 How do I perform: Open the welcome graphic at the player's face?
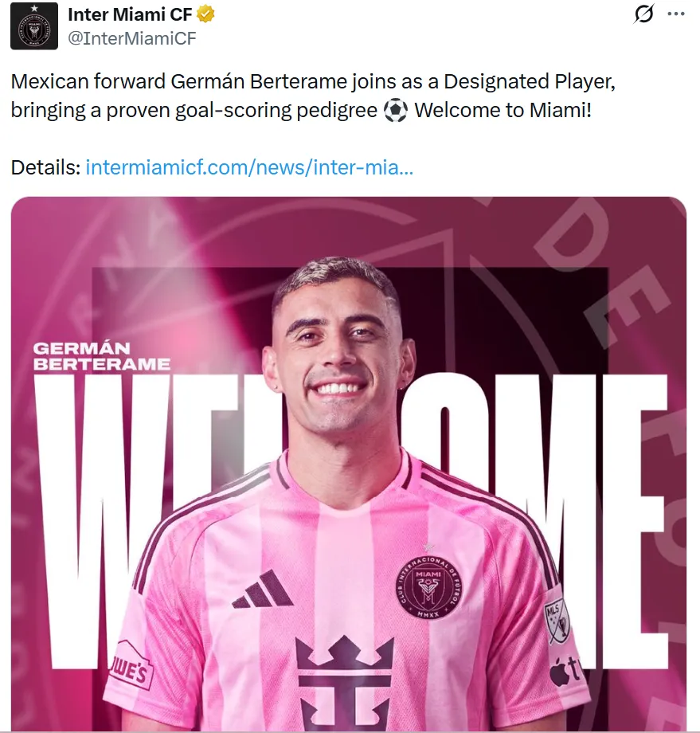tap(338, 346)
